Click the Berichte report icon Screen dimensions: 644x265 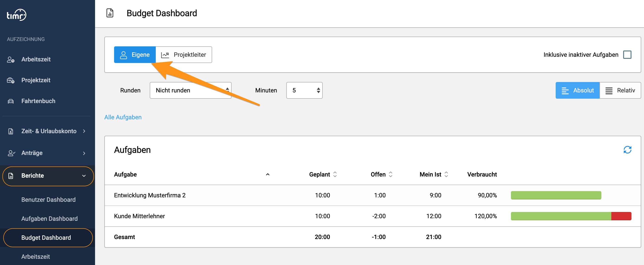tap(11, 176)
